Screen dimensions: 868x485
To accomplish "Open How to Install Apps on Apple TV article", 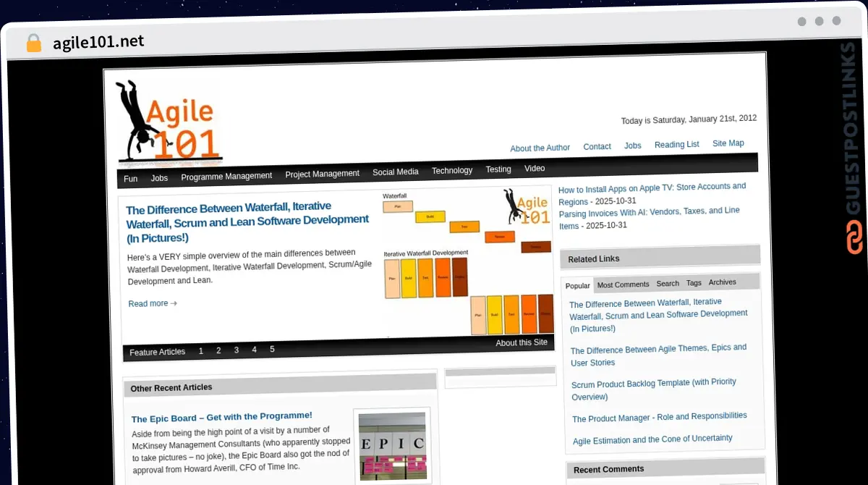I will pyautogui.click(x=652, y=194).
